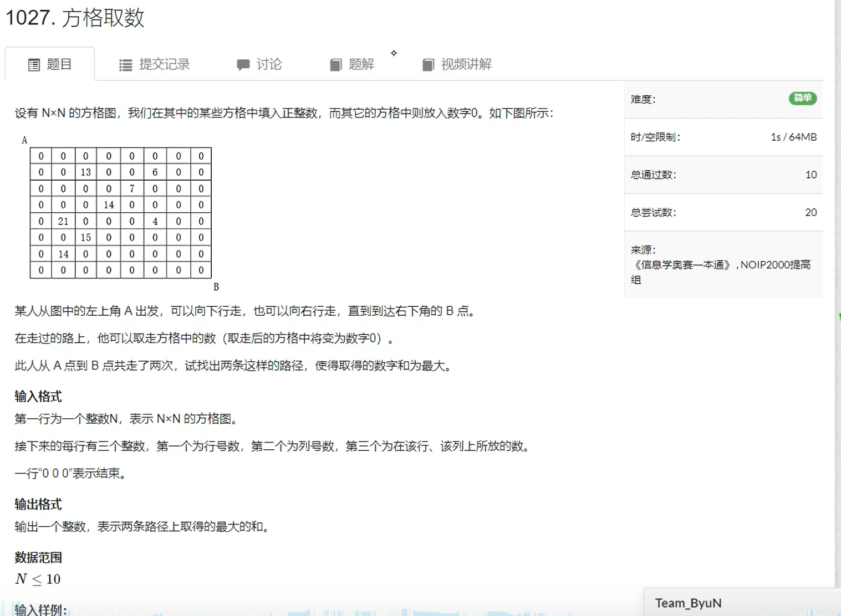Click the 8x8 grid example image

click(x=120, y=213)
